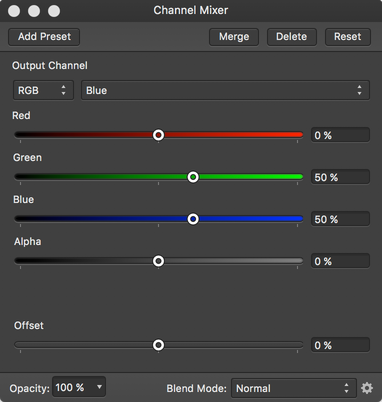Close the Channel Mixer window
Screen dimensions: 382x402
point(14,11)
